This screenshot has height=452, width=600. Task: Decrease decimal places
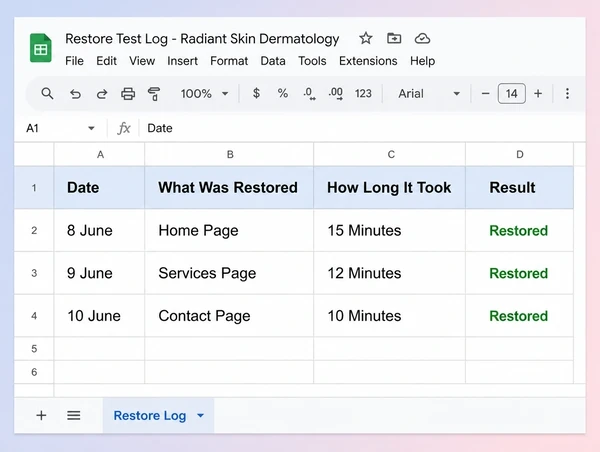(309, 93)
